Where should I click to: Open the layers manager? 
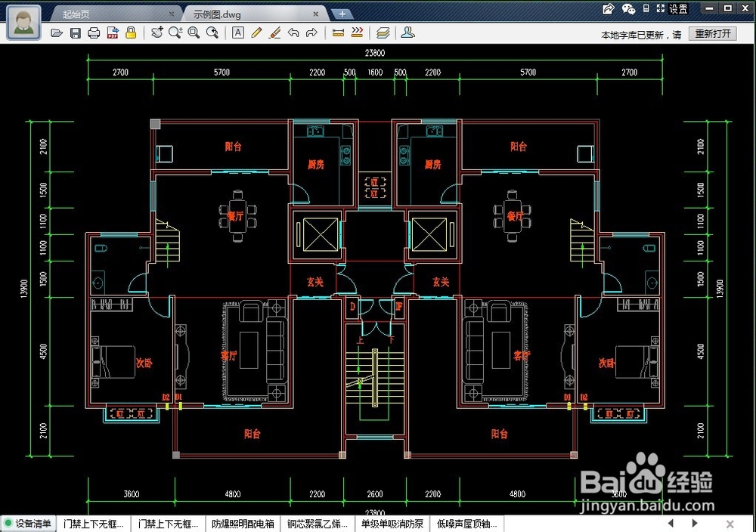pyautogui.click(x=383, y=32)
